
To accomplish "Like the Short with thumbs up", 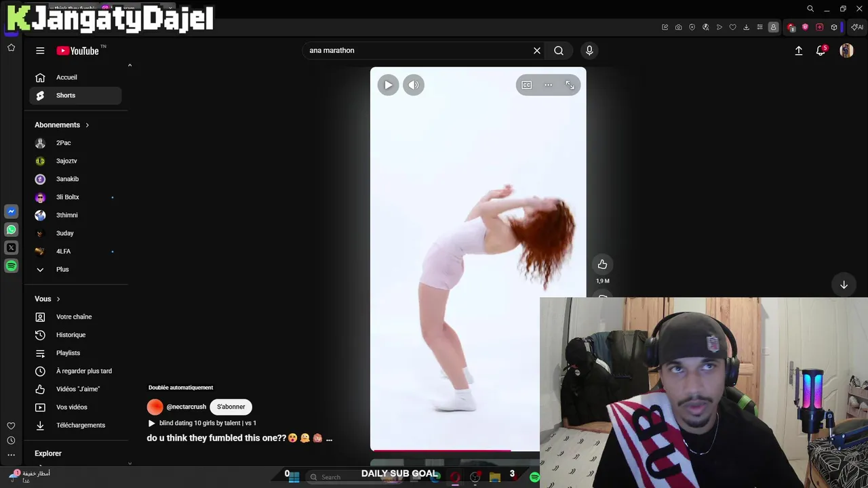I will [x=602, y=264].
